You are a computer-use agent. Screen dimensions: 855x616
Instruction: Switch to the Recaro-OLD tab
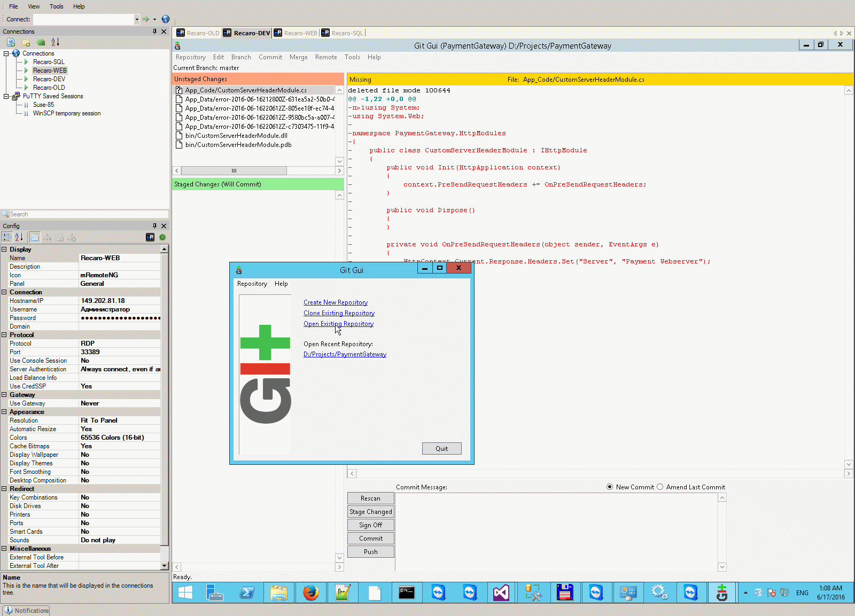click(198, 33)
